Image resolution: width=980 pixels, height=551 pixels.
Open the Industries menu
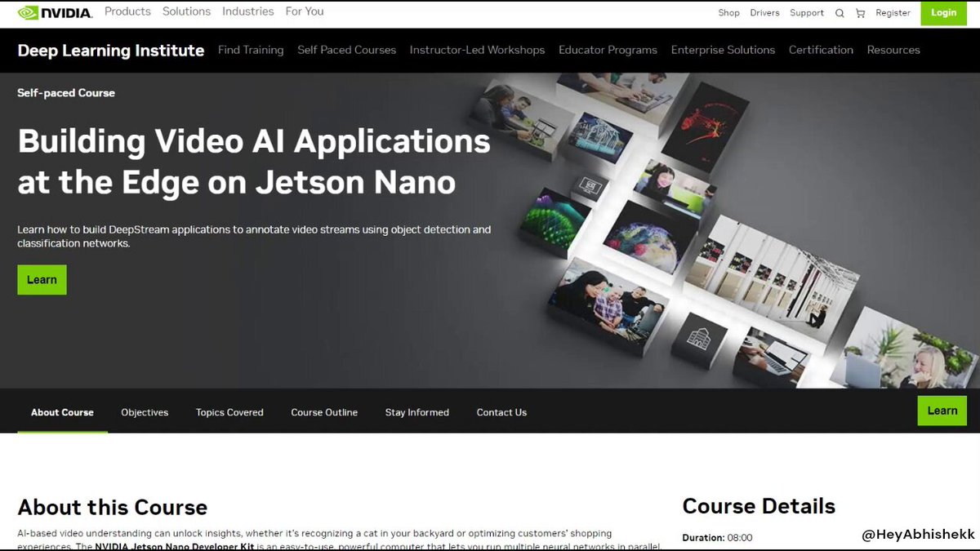point(248,11)
